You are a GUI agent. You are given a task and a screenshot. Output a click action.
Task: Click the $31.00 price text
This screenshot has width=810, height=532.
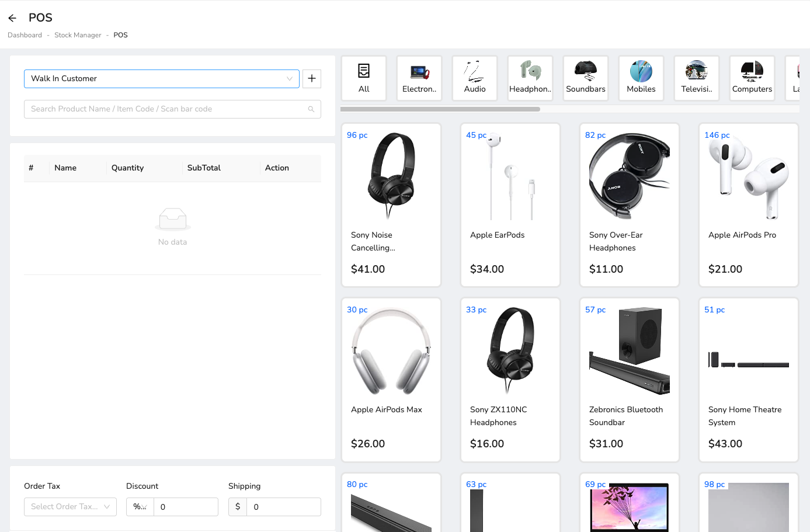click(x=606, y=444)
